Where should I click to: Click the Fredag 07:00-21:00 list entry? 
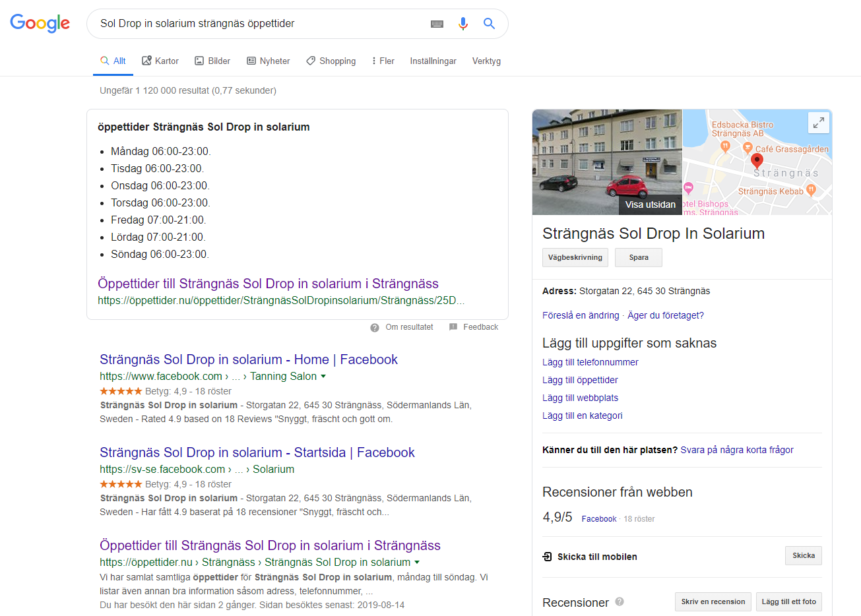click(158, 220)
